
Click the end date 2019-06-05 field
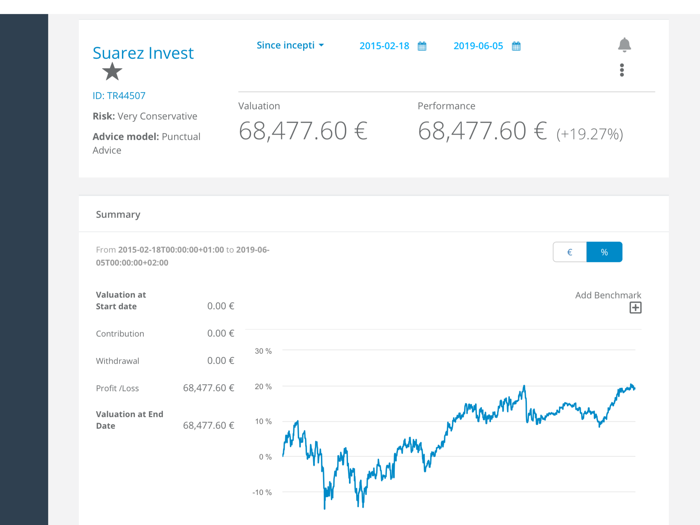pyautogui.click(x=478, y=46)
